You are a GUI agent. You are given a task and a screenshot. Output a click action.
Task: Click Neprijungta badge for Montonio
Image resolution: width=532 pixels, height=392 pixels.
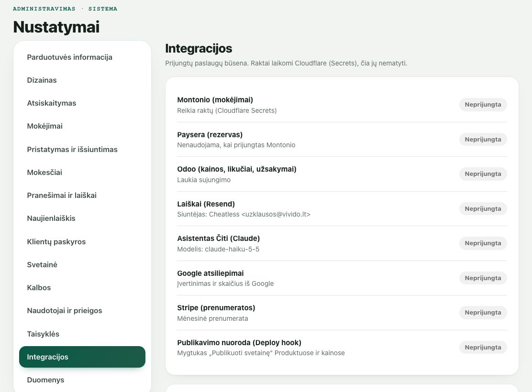click(x=483, y=104)
